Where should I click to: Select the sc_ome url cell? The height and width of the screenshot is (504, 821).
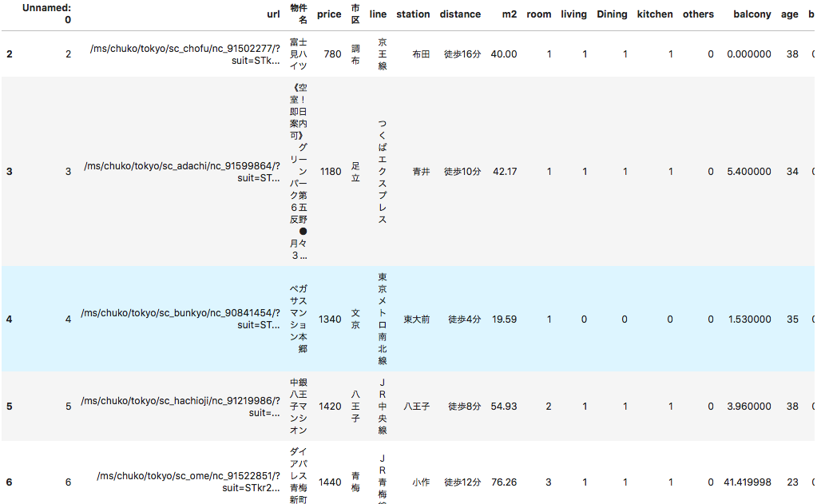188,482
